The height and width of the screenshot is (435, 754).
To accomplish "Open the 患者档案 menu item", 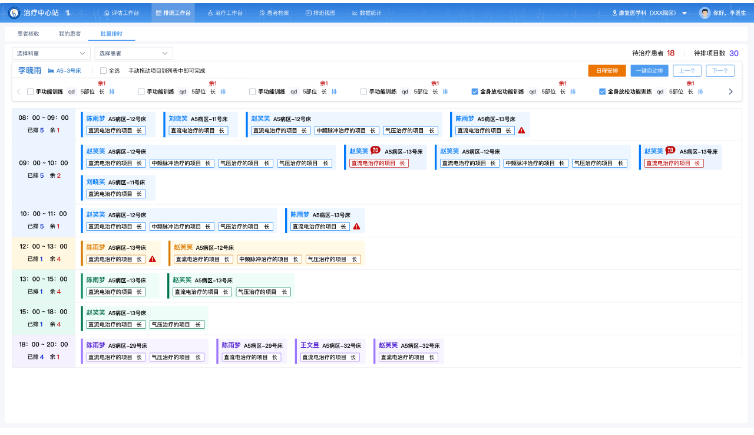I will coord(274,13).
